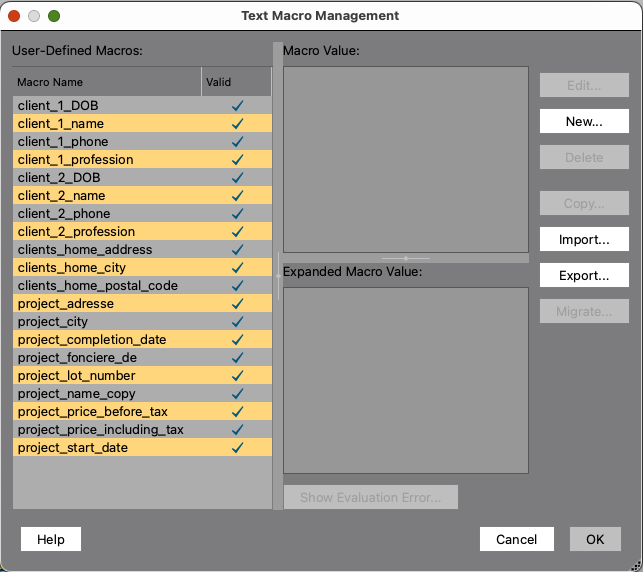
Task: Click the checkmark beside clients_home_address
Action: (237, 249)
